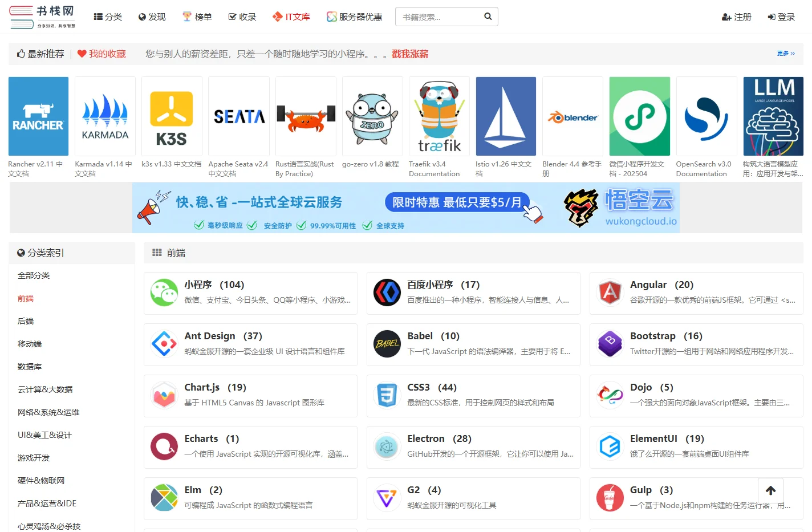Click the ElementUI hexagon icon
The height and width of the screenshot is (532, 812).
tap(610, 447)
